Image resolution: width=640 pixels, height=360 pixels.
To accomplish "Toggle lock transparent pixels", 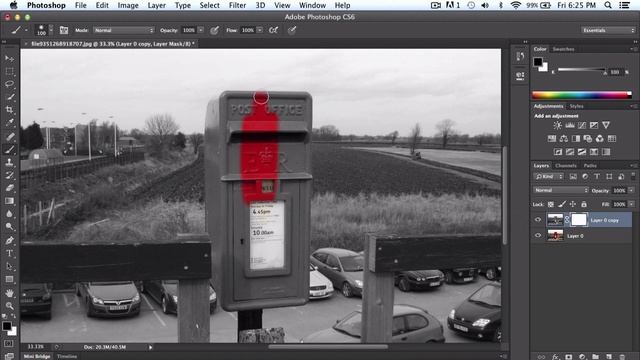I will [551, 204].
